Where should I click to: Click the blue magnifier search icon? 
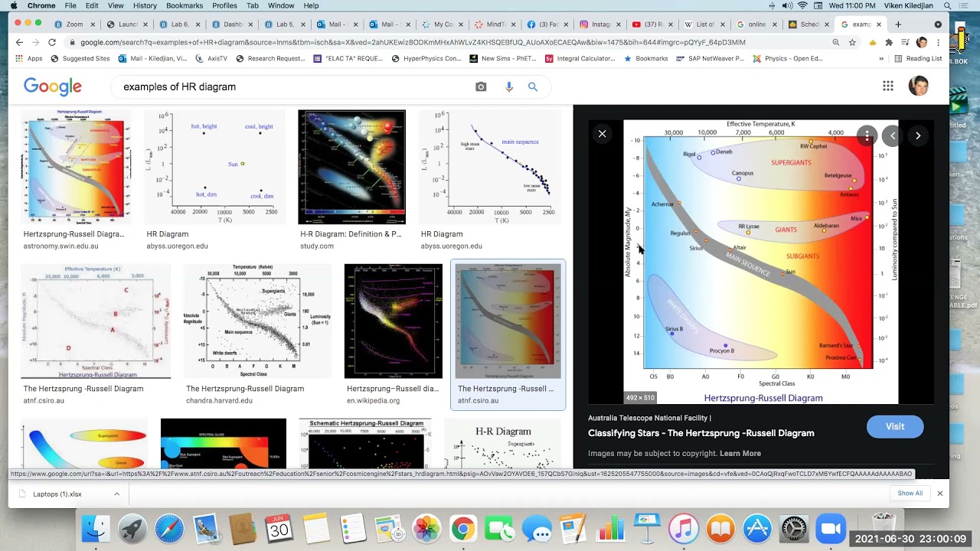click(x=533, y=86)
